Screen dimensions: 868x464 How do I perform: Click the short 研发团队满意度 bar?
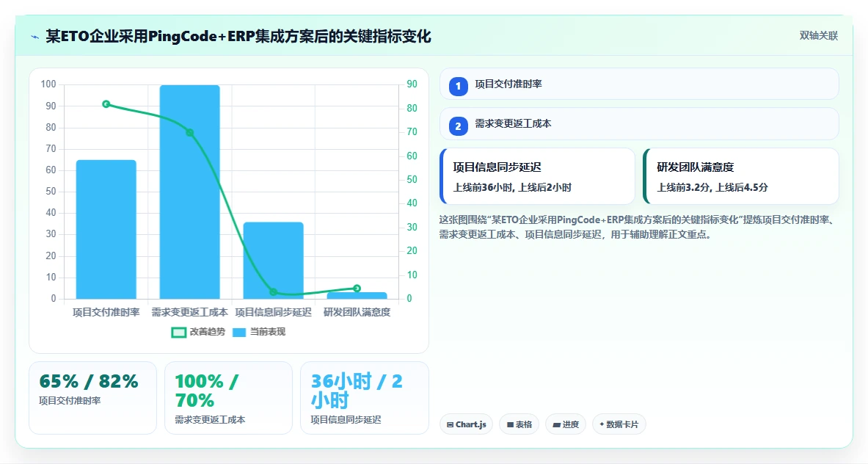coord(357,296)
